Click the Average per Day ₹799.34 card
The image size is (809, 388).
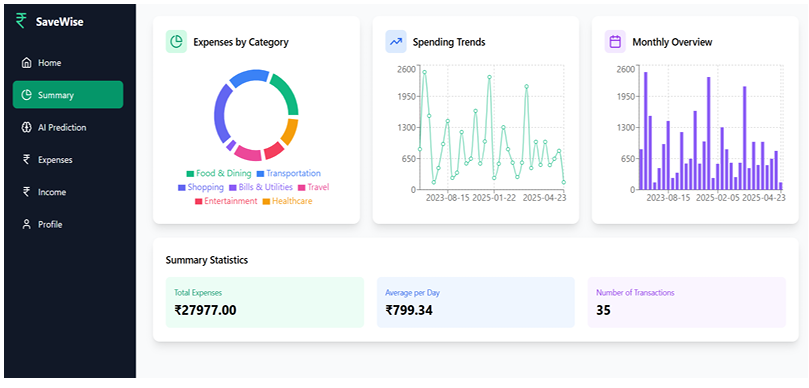(x=476, y=302)
